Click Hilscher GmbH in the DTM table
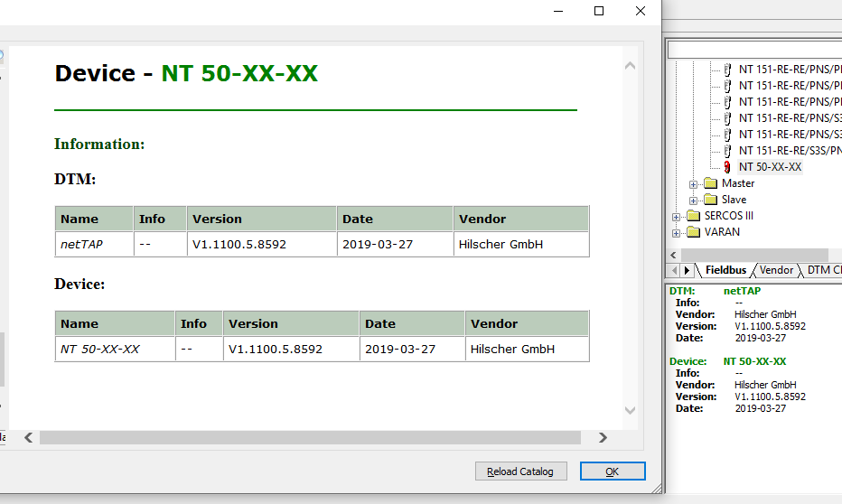The width and height of the screenshot is (842, 504). 521,244
